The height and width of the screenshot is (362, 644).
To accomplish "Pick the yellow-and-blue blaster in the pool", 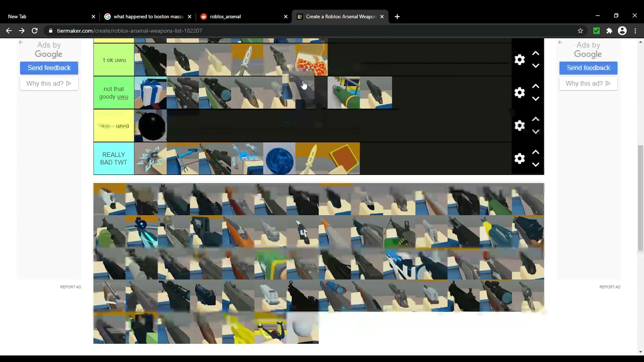I will click(496, 231).
